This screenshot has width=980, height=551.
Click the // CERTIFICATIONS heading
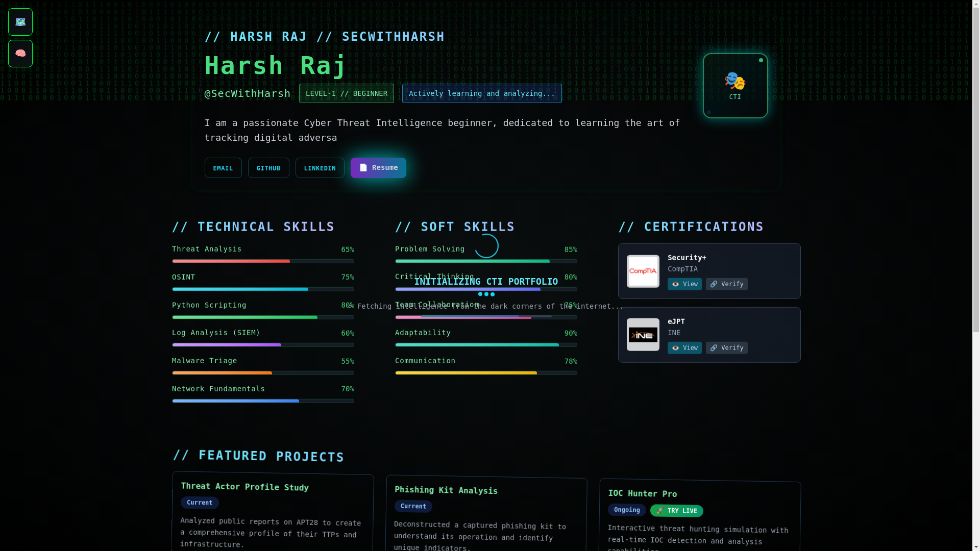coord(691,227)
